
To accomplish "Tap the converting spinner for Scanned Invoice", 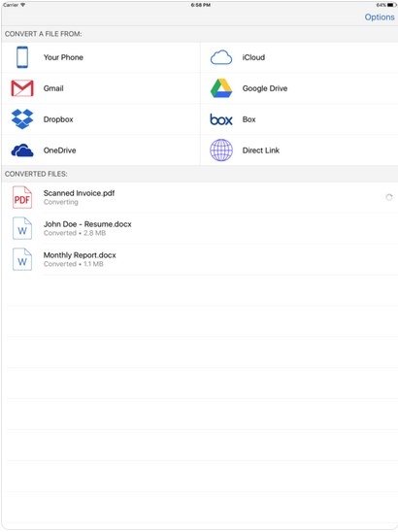I will [x=389, y=197].
